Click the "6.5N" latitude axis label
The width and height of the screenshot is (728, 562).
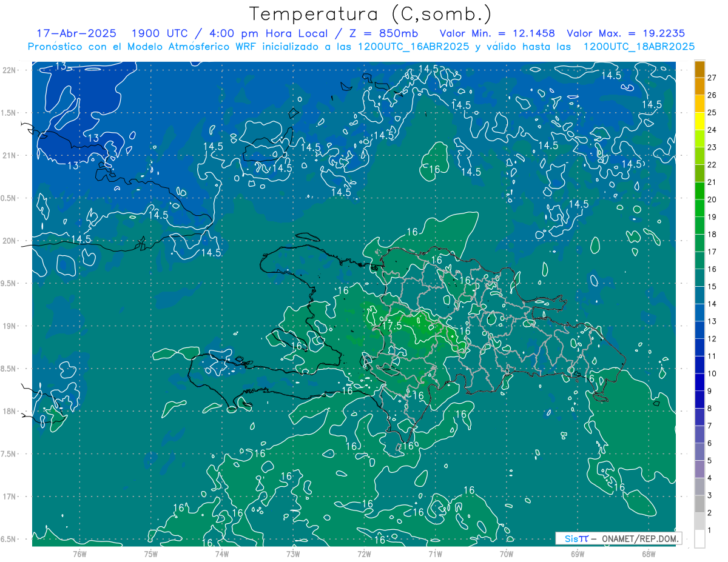[9, 539]
